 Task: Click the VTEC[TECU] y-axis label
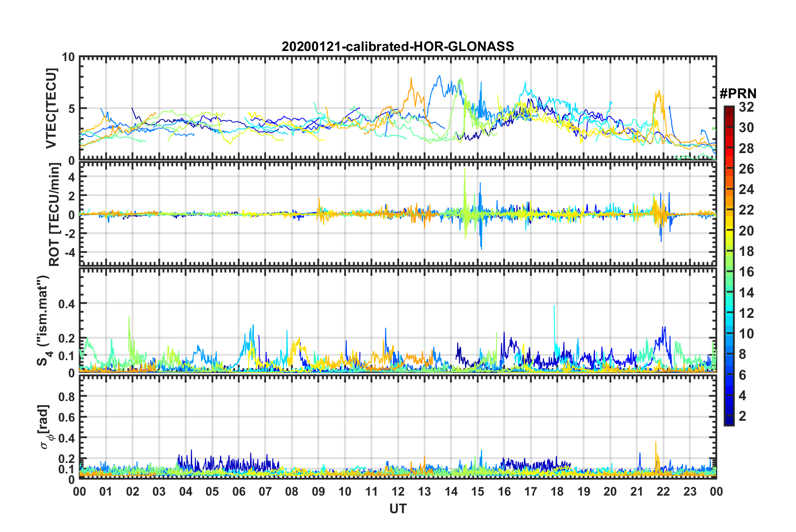point(51,108)
